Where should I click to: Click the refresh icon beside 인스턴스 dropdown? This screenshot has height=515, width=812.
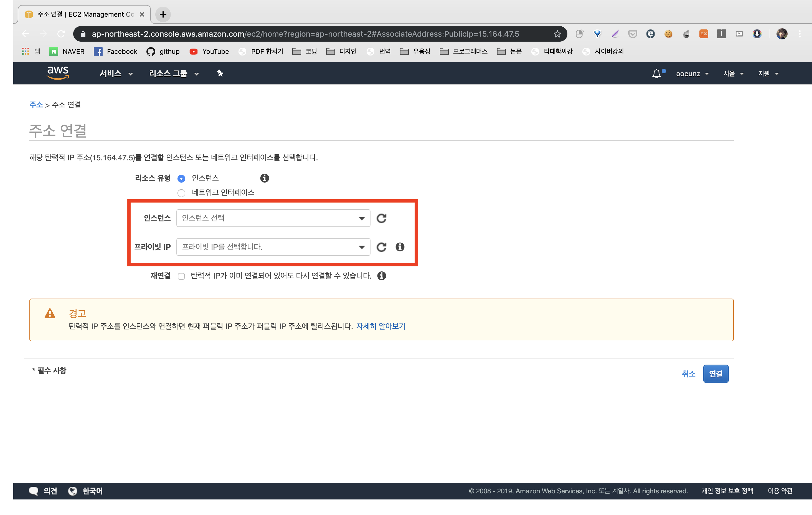[x=381, y=218]
